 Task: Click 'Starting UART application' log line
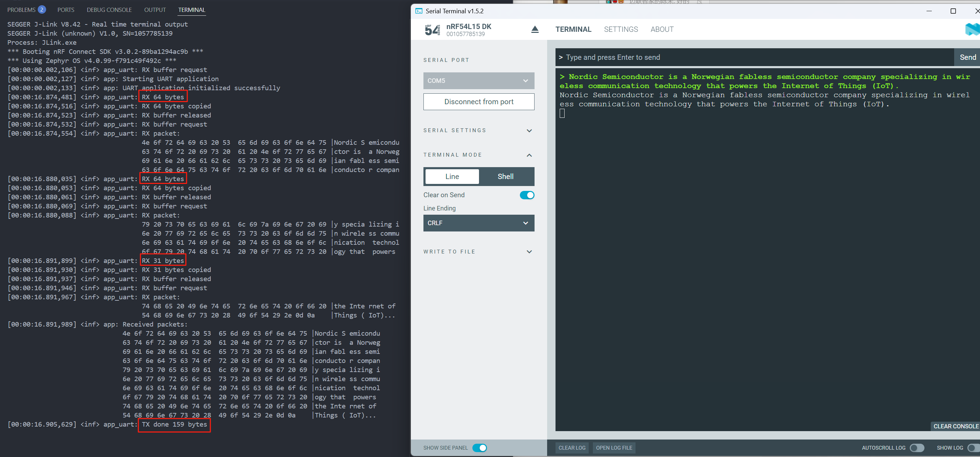(113, 79)
